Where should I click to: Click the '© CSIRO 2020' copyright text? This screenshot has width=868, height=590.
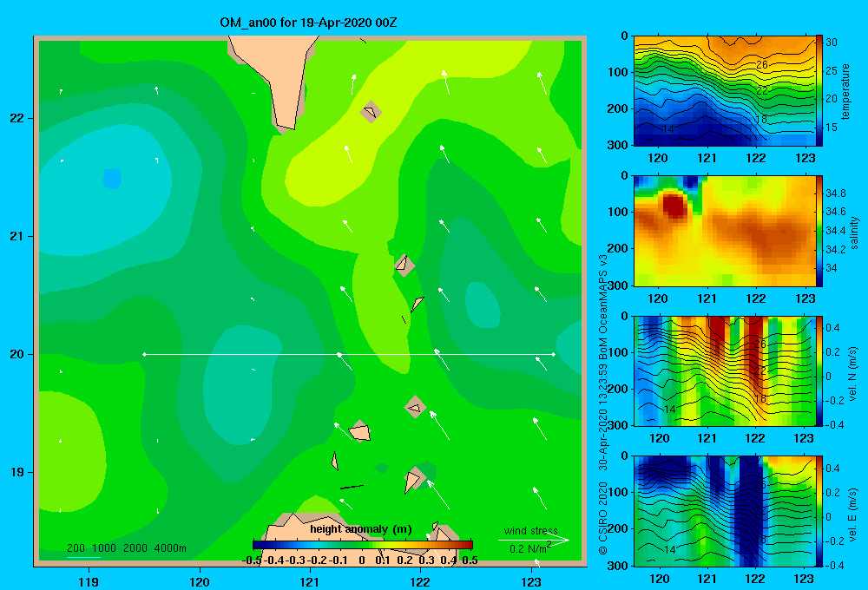(603, 518)
